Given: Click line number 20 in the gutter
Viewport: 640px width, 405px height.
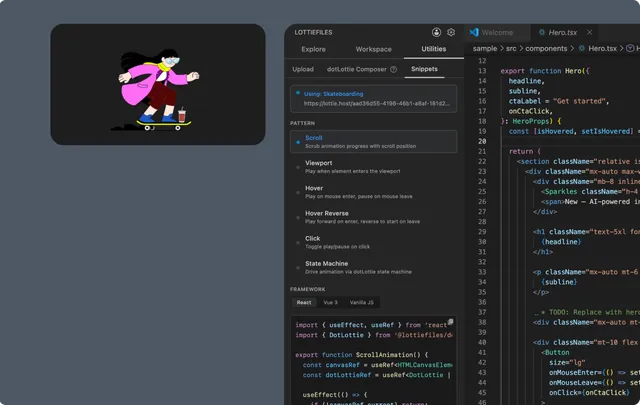Looking at the screenshot, I should pyautogui.click(x=482, y=141).
